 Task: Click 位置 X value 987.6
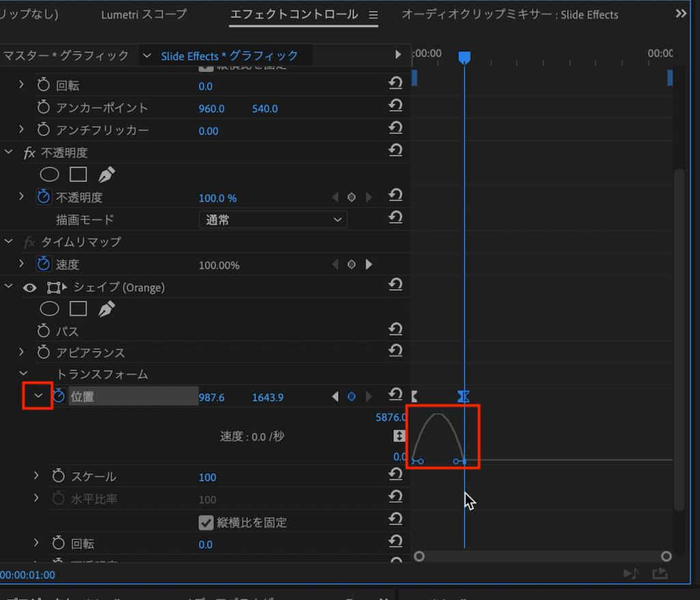[212, 397]
